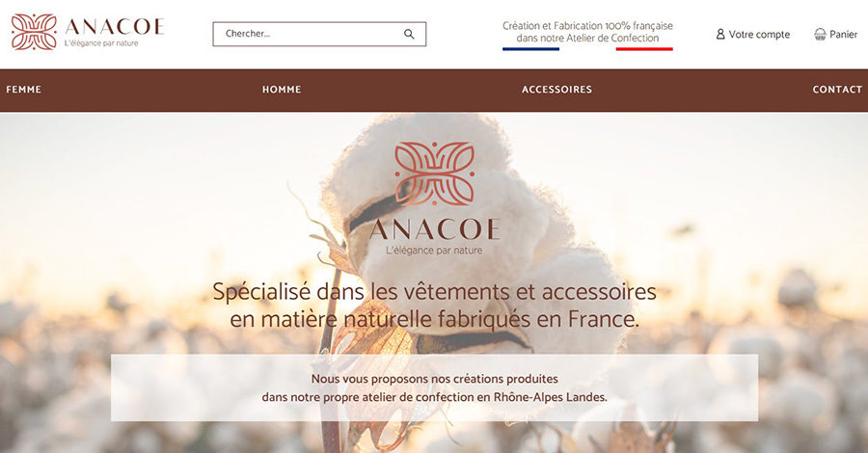Click the search magnifier icon

point(409,35)
